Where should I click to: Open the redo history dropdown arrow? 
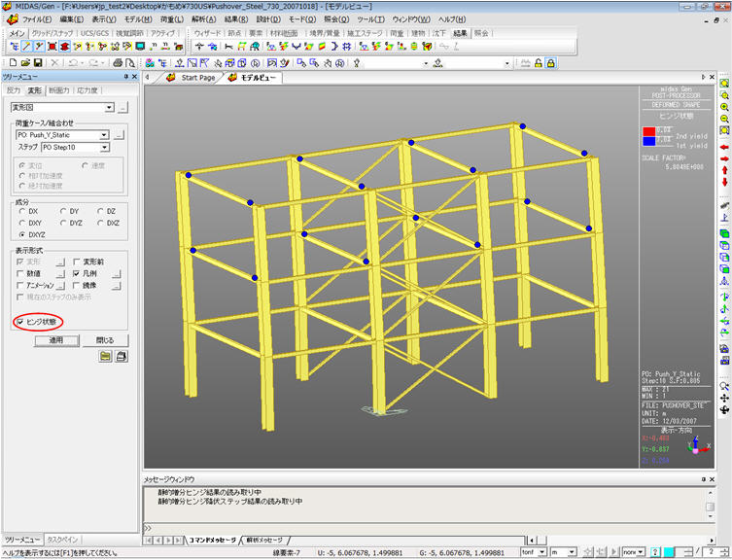click(x=104, y=63)
